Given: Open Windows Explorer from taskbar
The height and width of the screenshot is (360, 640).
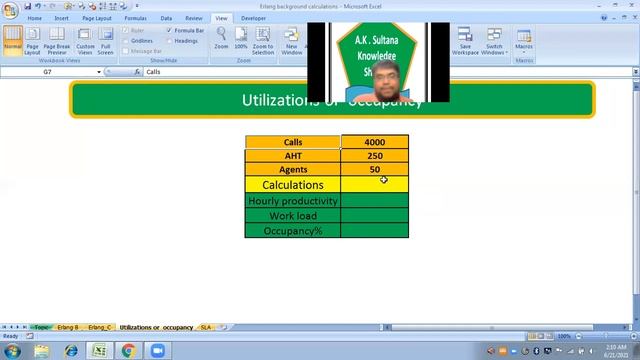Looking at the screenshot, I should click(41, 351).
